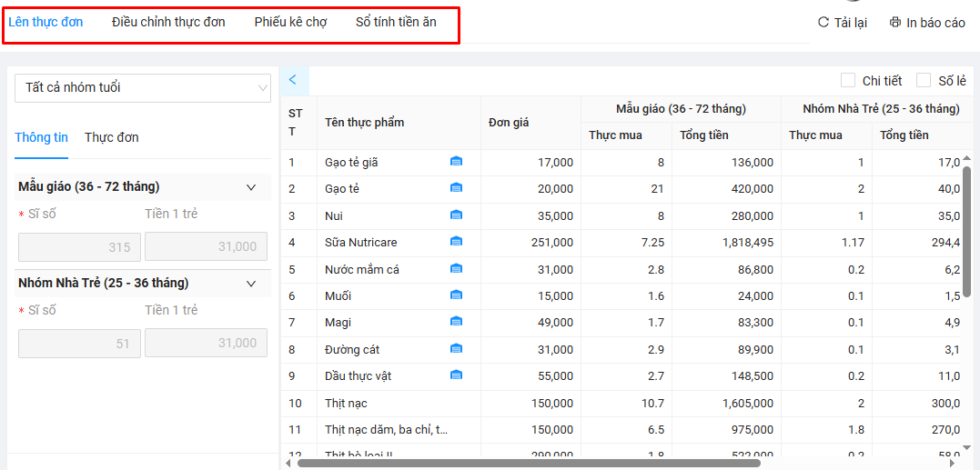
Task: Open the Sổ tính tiền ăn tab
Action: (396, 22)
